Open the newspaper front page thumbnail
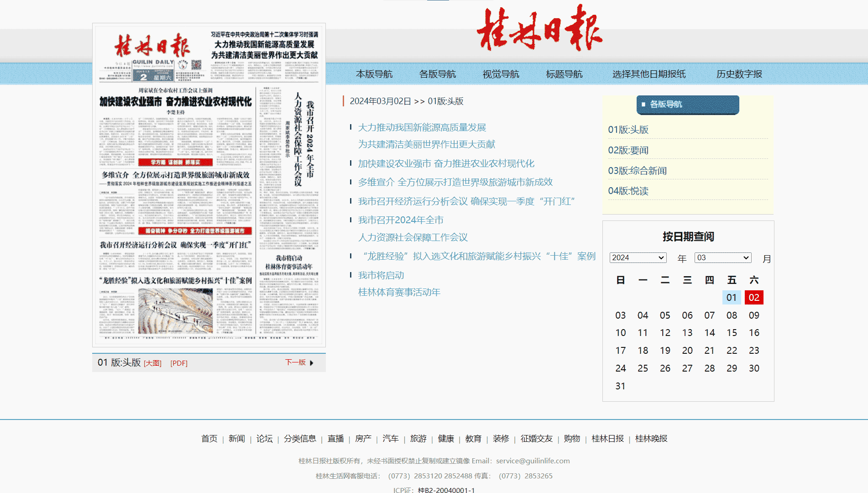The image size is (868, 493). pos(209,185)
